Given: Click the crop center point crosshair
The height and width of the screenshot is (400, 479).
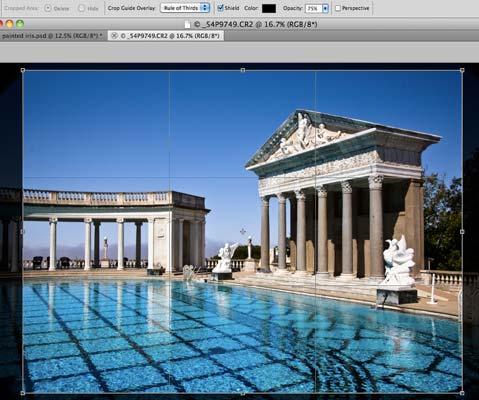Looking at the screenshot, I should (243, 231).
